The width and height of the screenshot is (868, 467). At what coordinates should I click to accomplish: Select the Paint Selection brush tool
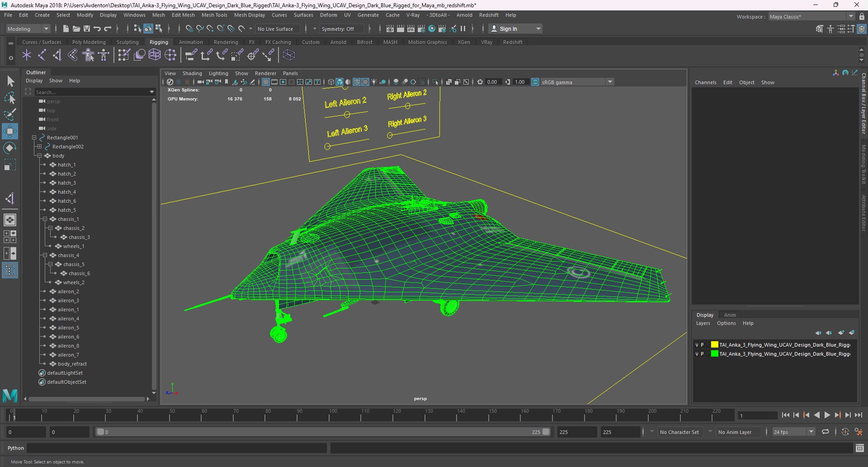coord(10,114)
